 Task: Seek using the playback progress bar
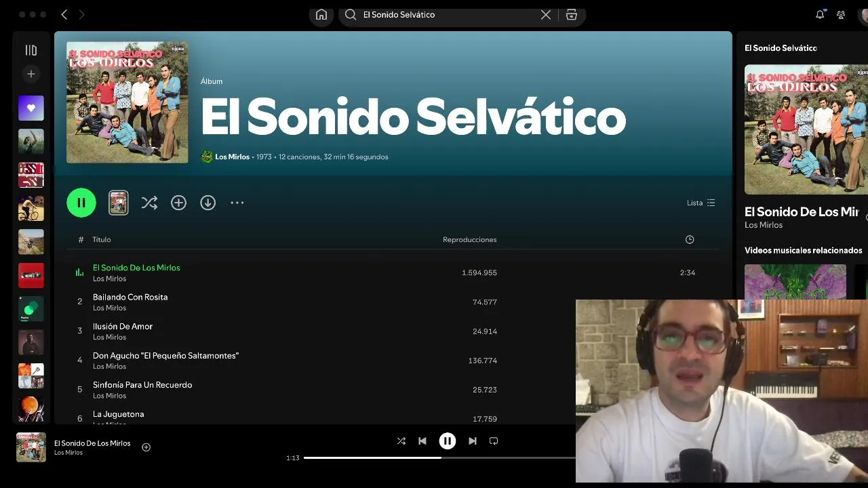(439, 457)
